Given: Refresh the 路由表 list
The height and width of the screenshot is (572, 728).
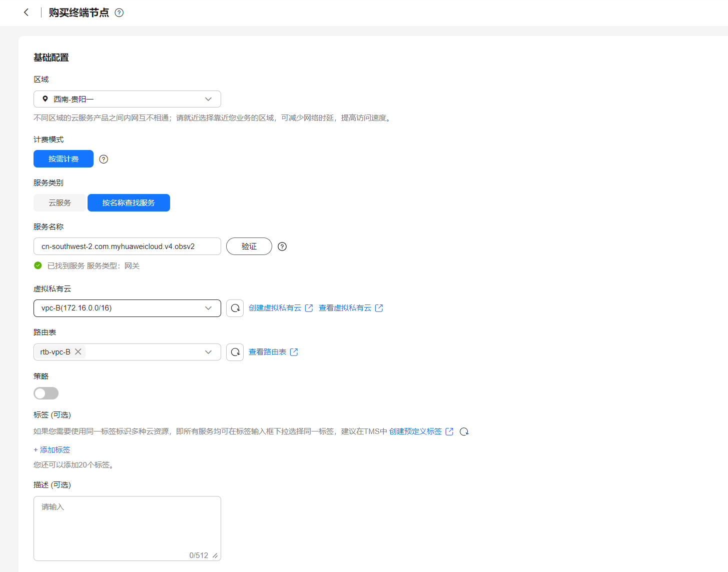Looking at the screenshot, I should [235, 352].
